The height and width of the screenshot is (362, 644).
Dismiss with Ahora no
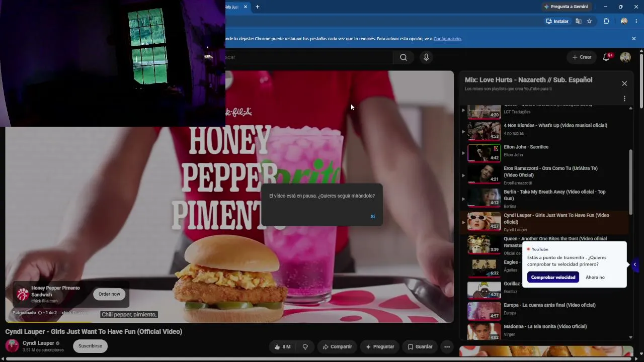[x=595, y=277]
